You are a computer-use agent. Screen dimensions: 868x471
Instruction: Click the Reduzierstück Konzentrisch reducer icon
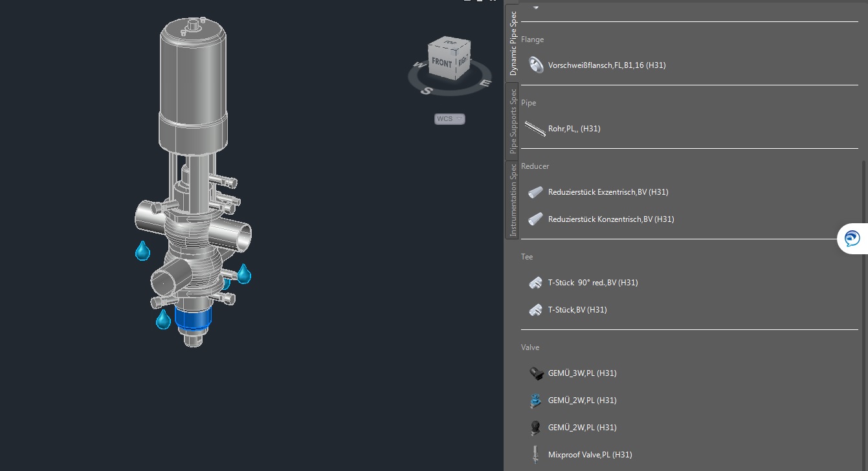click(535, 219)
